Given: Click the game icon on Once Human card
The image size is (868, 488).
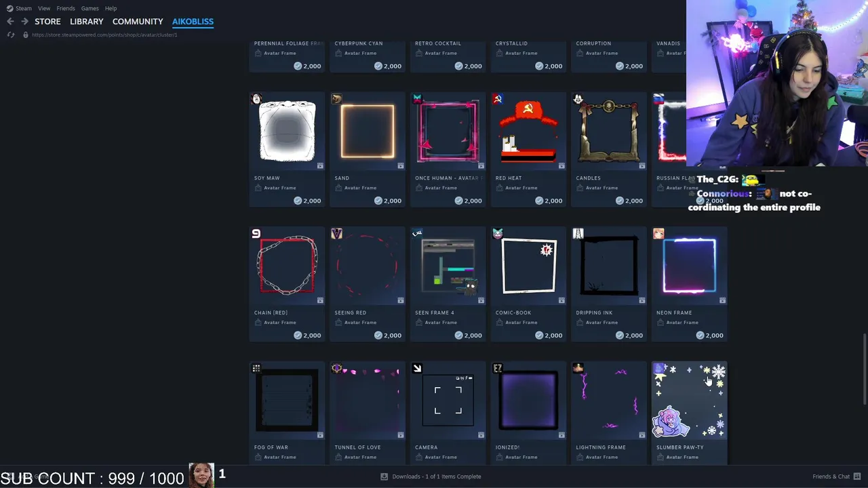Looking at the screenshot, I should (417, 99).
